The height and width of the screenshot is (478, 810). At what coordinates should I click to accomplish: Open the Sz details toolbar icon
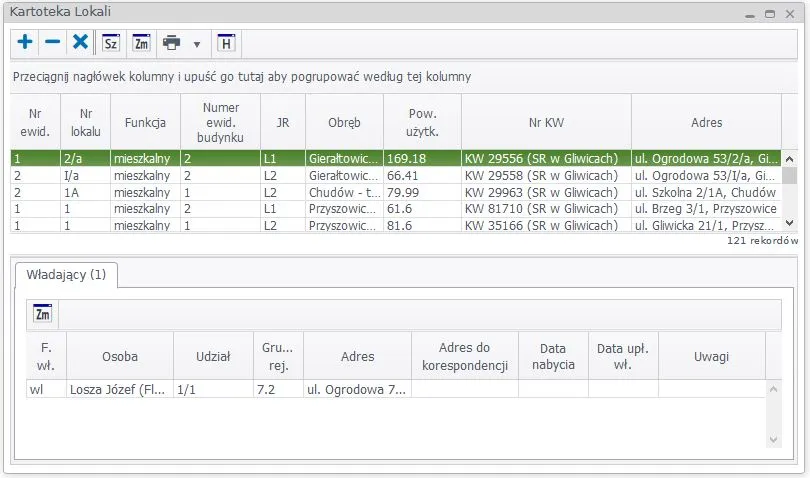[112, 43]
